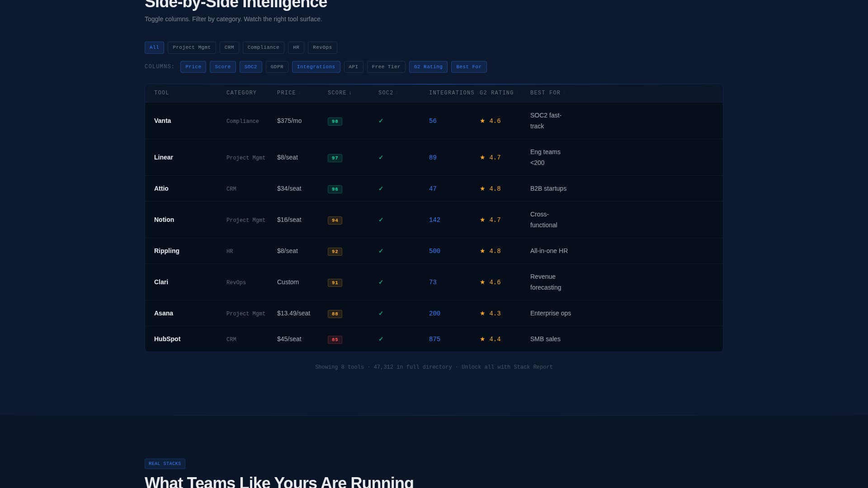Toggle the Score column chip
This screenshot has height=488, width=868.
(223, 67)
